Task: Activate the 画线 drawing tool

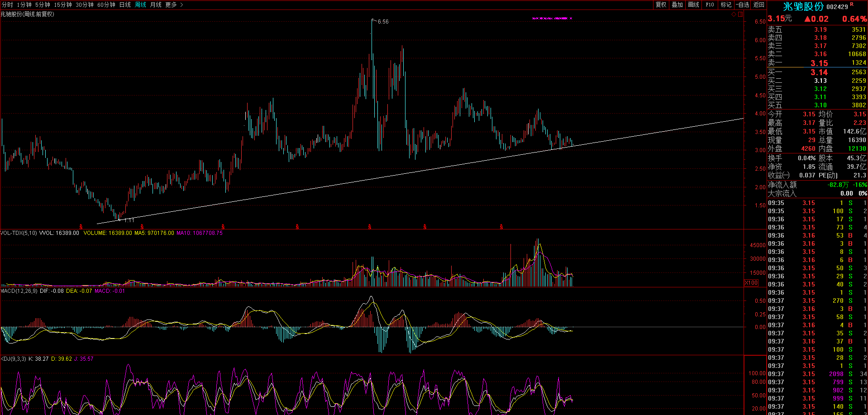Action: click(x=693, y=5)
